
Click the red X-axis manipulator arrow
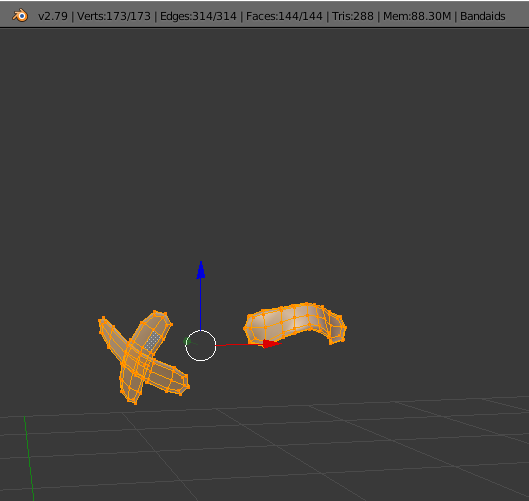click(272, 344)
